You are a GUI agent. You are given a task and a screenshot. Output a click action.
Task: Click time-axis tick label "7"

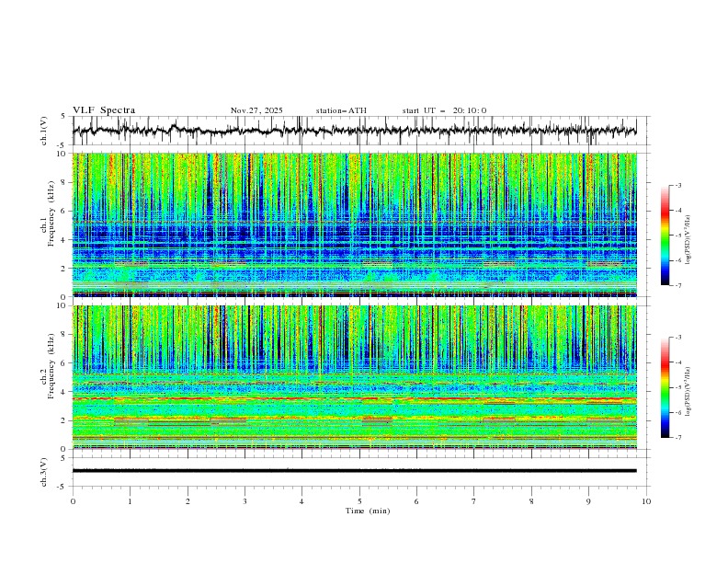point(474,501)
